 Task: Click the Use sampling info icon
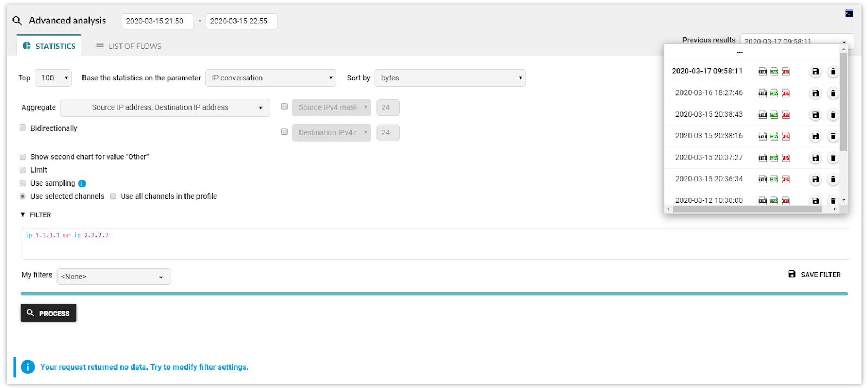pos(82,183)
